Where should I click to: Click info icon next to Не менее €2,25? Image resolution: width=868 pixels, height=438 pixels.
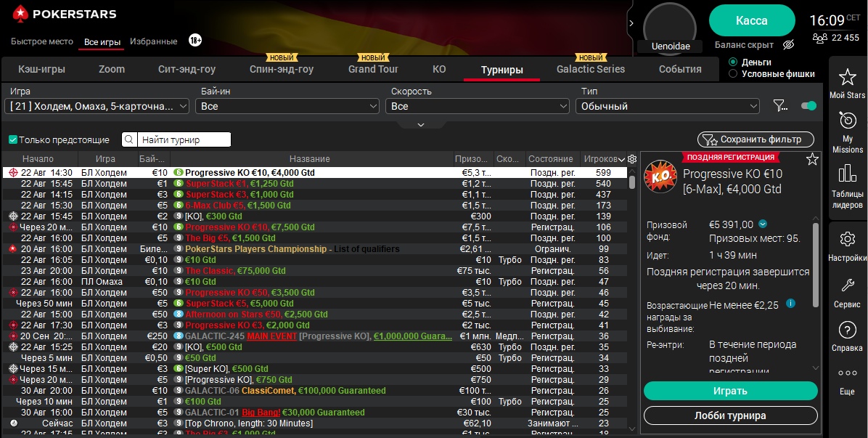(x=790, y=304)
